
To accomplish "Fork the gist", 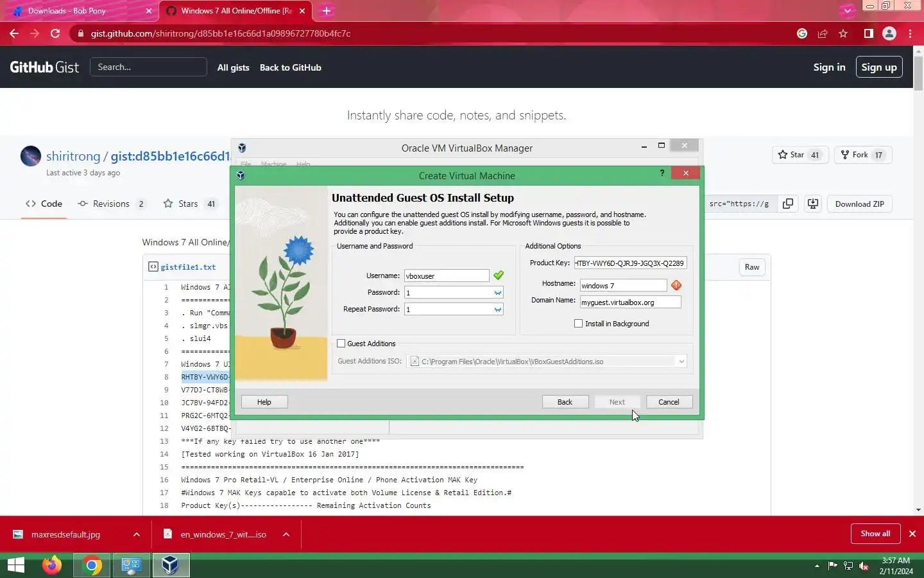I will click(863, 155).
